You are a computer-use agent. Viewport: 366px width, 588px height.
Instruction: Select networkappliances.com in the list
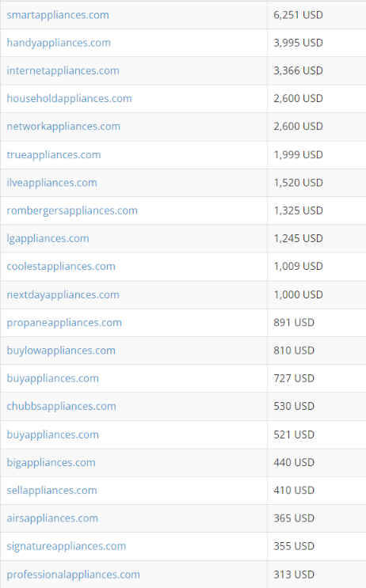63,127
